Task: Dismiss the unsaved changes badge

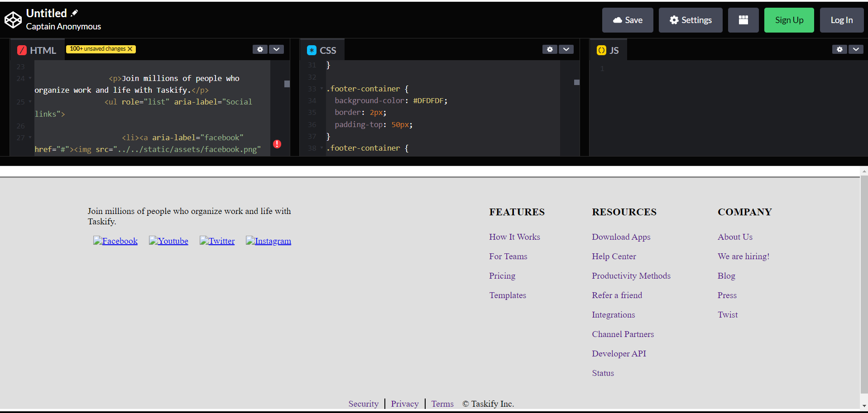Action: tap(130, 49)
